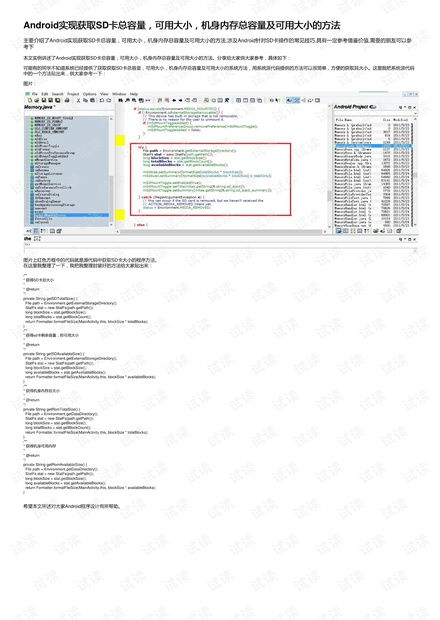Click the binoculars Search icon

pyautogui.click(x=120, y=100)
